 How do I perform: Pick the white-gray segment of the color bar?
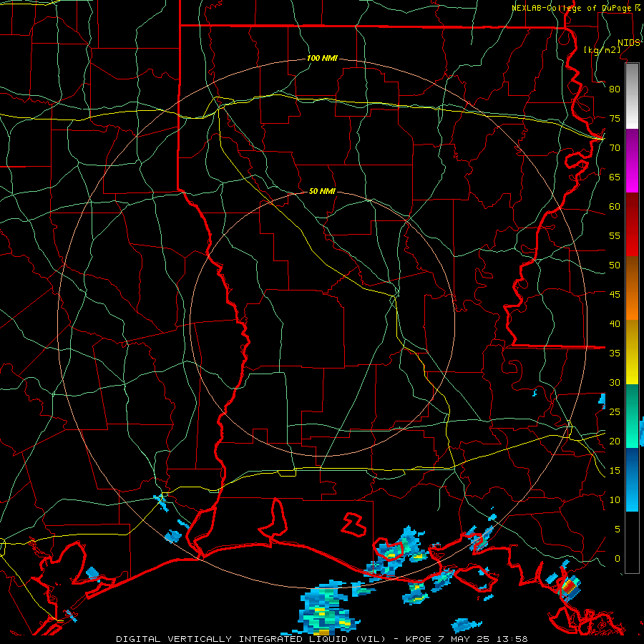pos(632,96)
